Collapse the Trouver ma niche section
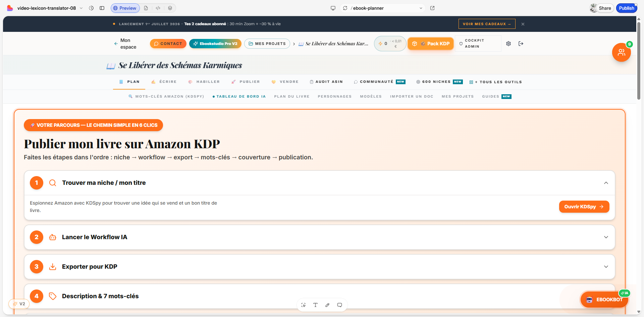Viewport: 644px width, 317px height. coord(606,183)
